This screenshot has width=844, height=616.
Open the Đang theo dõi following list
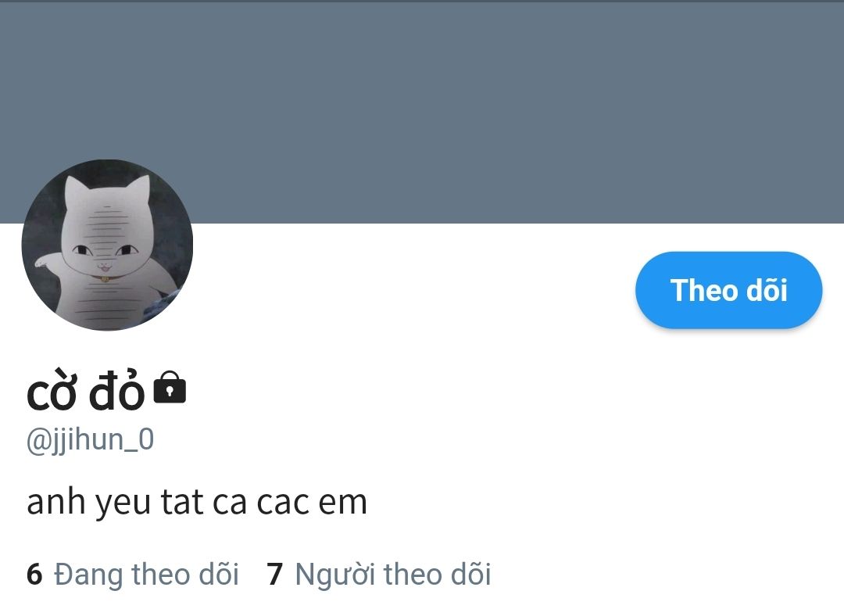point(132,574)
